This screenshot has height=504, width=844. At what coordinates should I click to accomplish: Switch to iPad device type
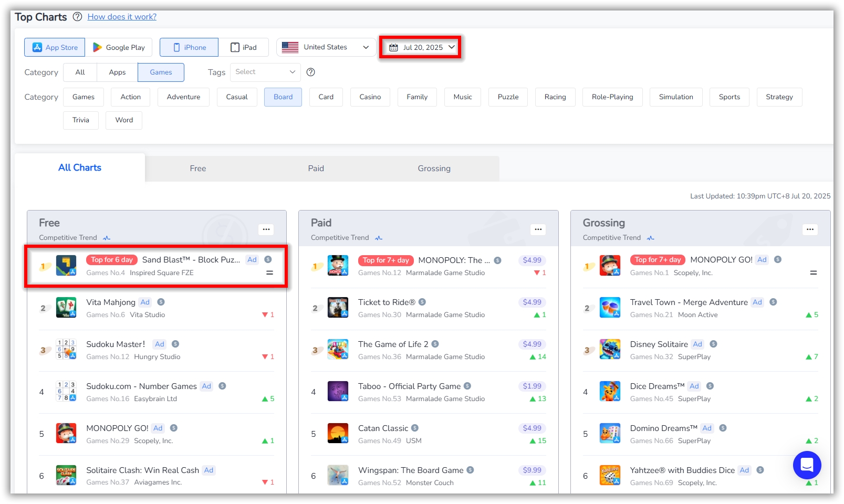point(244,47)
